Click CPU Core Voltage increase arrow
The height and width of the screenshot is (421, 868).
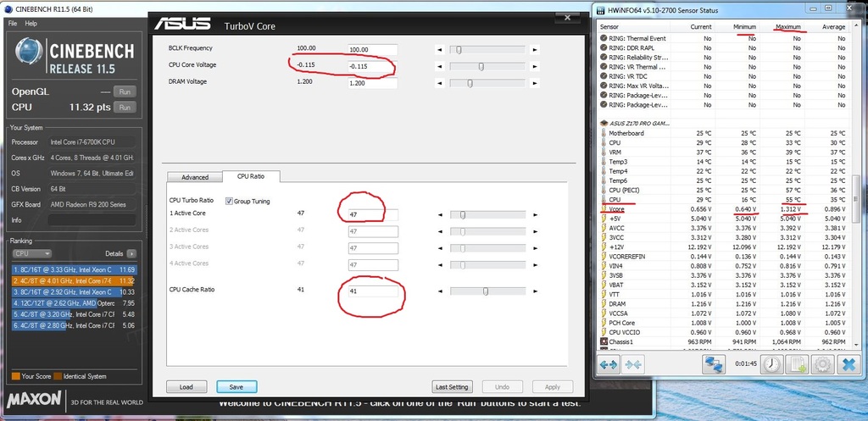(535, 67)
